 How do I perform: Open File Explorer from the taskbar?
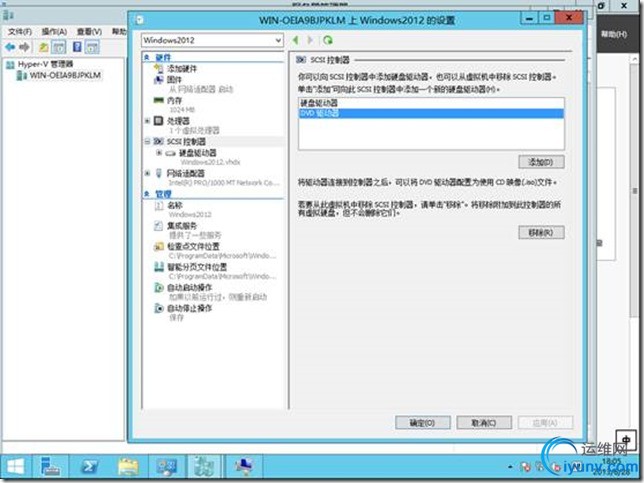128,466
